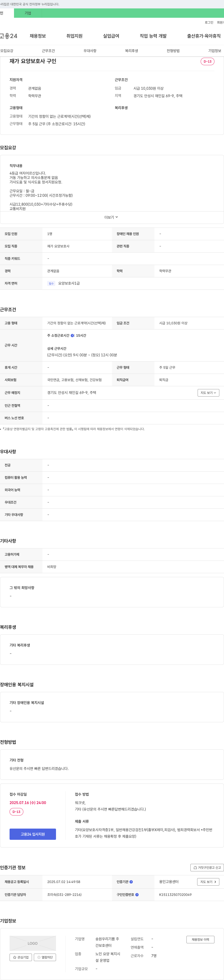Click the 용인고용센터 text
The height and width of the screenshot is (980, 224).
[x=168, y=882]
